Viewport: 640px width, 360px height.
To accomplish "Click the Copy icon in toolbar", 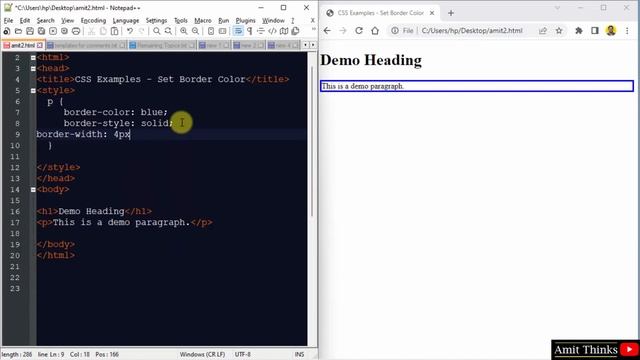I will pyautogui.click(x=103, y=31).
